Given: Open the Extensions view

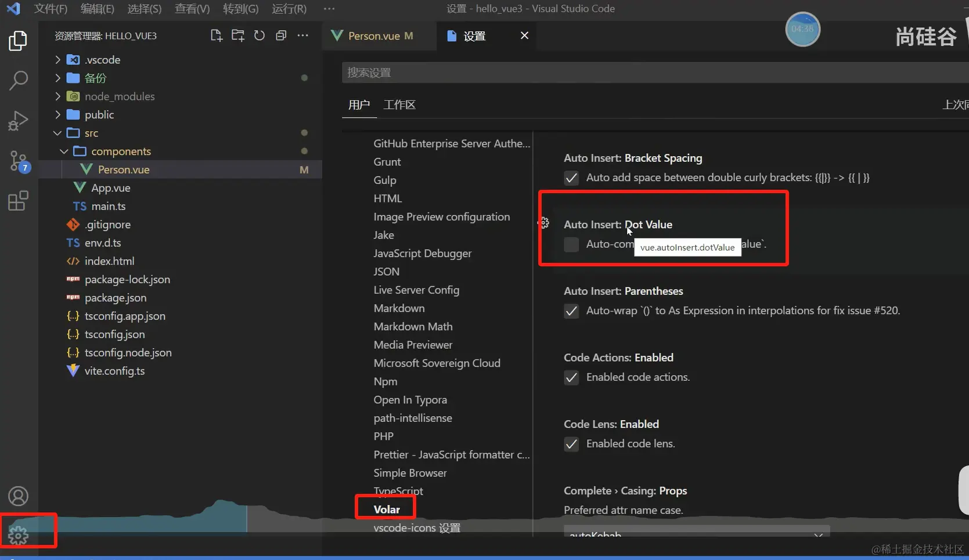Looking at the screenshot, I should (x=18, y=201).
